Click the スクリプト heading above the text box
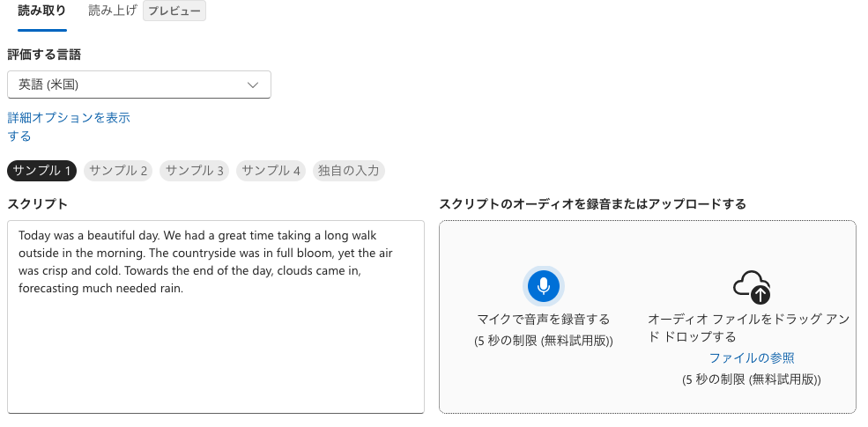This screenshot has height=427, width=868. (38, 204)
